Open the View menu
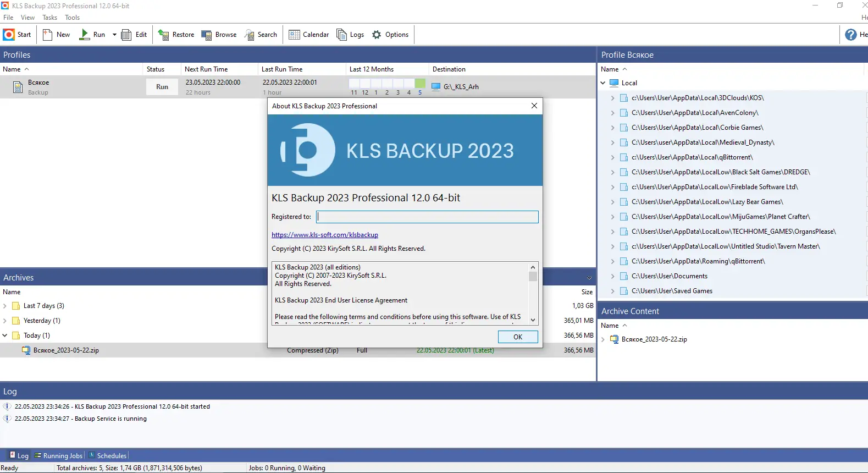The height and width of the screenshot is (473, 868). [27, 18]
